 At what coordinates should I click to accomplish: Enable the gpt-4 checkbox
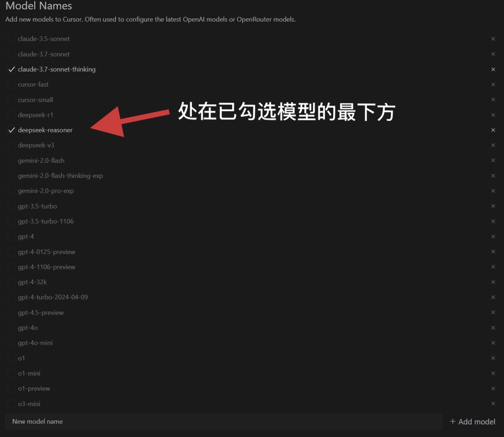[x=11, y=236]
